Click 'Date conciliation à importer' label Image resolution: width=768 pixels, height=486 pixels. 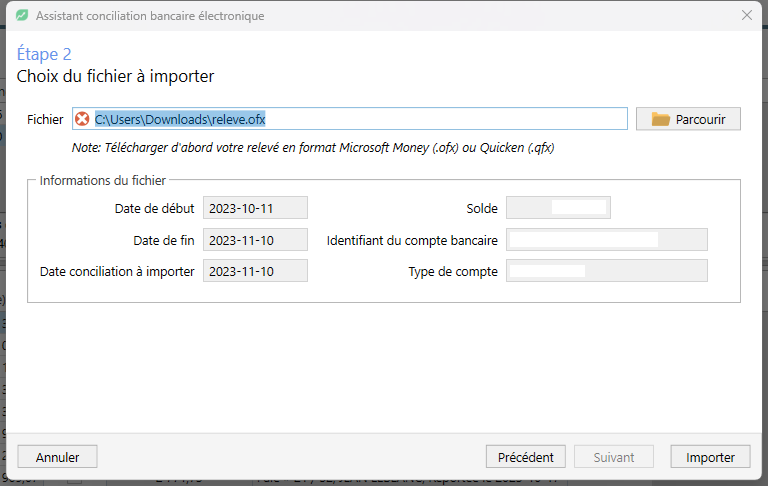click(x=117, y=271)
